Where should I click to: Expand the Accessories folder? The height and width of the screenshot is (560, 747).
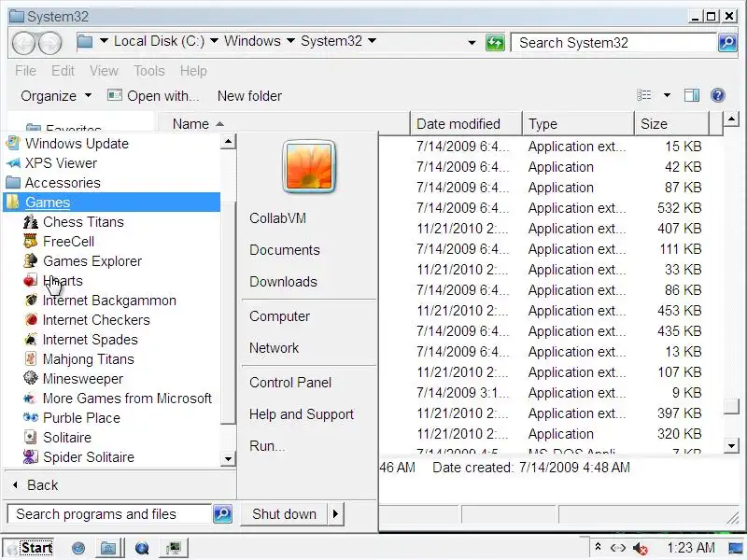pyautogui.click(x=53, y=182)
